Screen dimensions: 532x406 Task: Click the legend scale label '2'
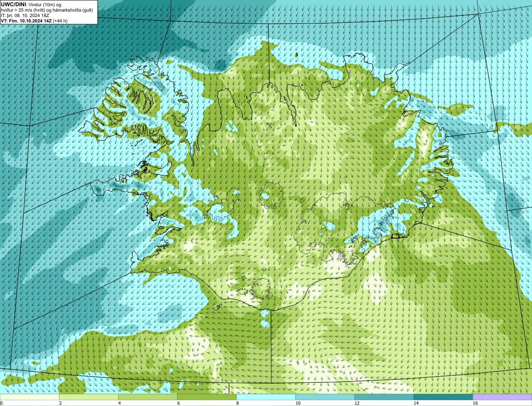point(60,403)
